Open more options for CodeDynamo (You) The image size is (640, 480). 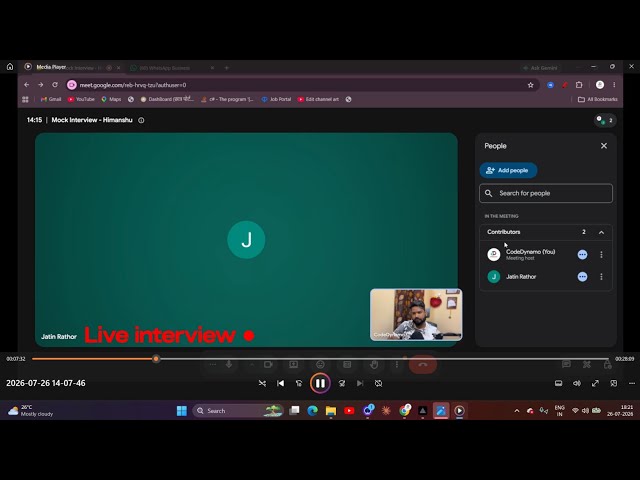(x=601, y=255)
